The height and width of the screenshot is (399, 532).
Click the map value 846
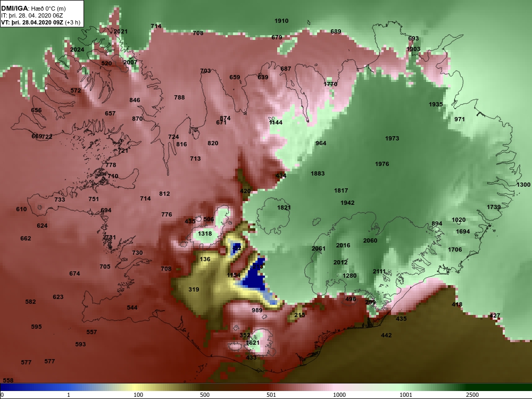(x=135, y=100)
